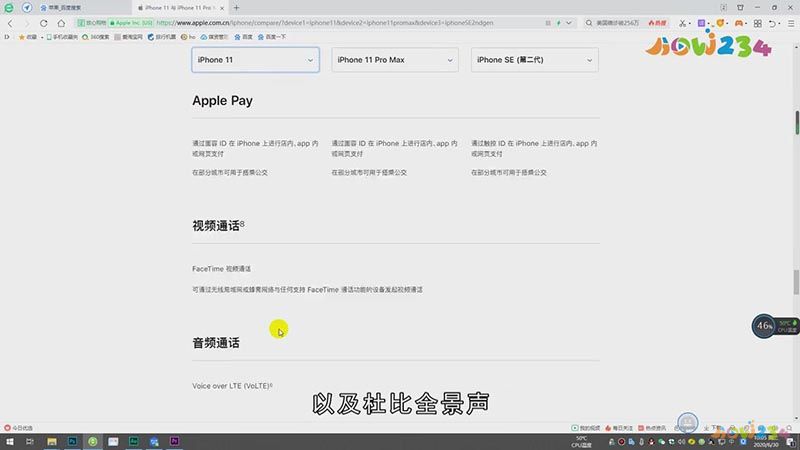Open 今日优选 in the status bar

(18, 428)
